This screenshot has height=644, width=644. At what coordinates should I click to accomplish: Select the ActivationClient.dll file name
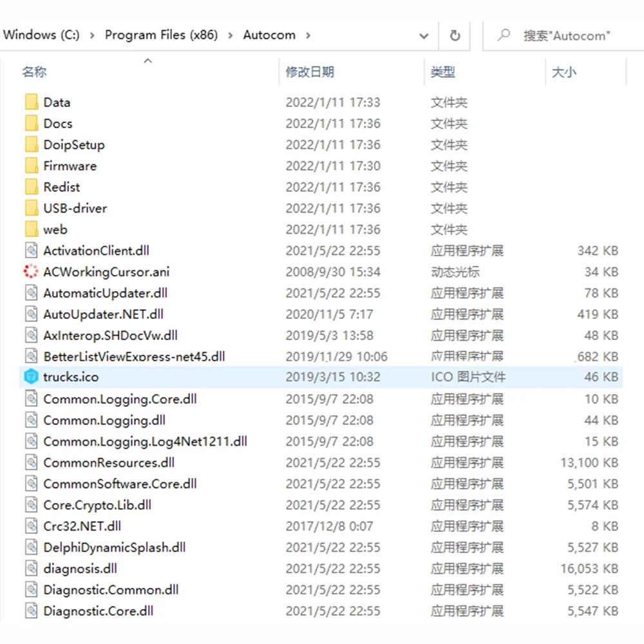(97, 251)
